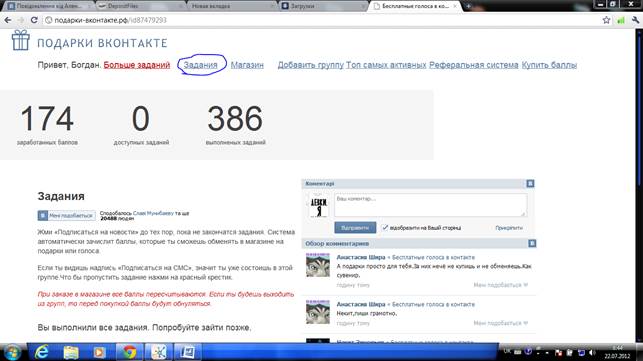
Task: Open the Windows Start menu
Action: [11, 352]
